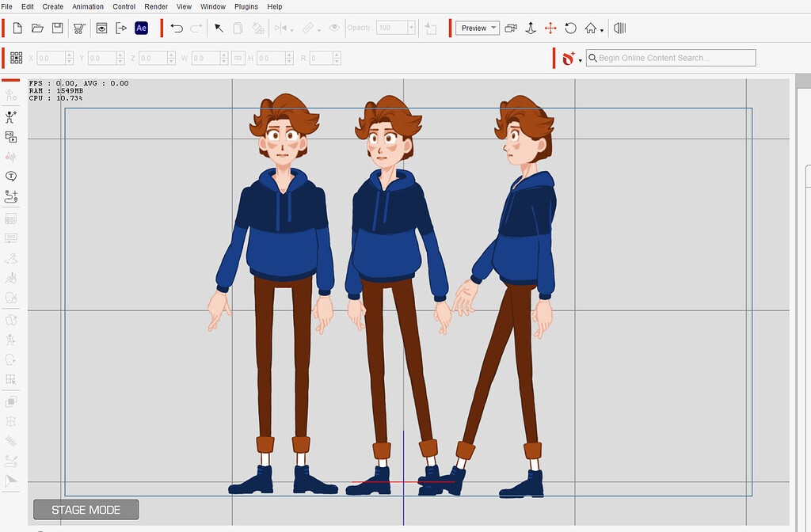This screenshot has width=811, height=532.
Task: Click the grayed face puppet head icon
Action: 11,298
